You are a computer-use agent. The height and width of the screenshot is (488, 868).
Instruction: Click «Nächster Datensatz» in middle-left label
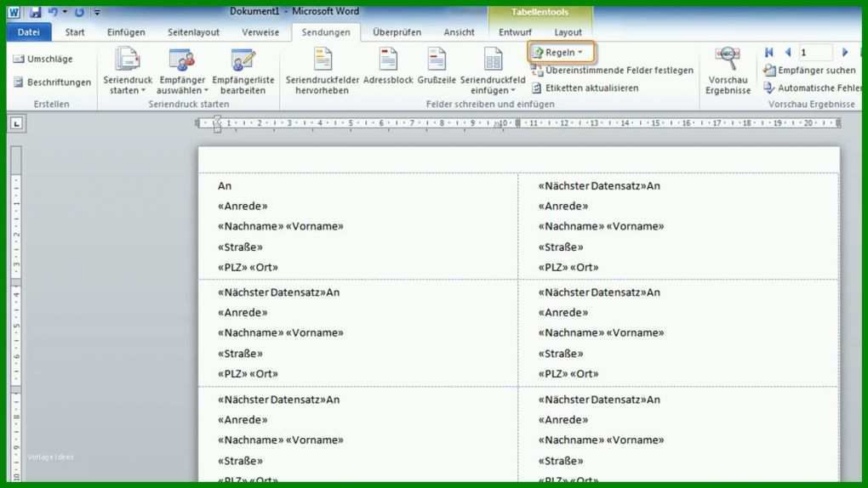click(271, 292)
